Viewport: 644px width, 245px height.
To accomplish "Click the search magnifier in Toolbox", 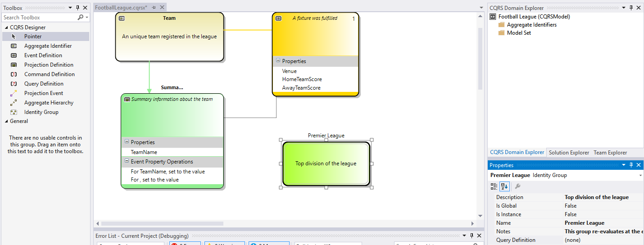I will pyautogui.click(x=81, y=17).
